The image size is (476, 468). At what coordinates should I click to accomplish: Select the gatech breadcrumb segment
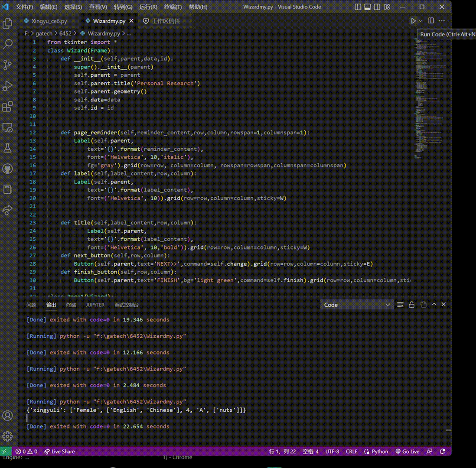(x=44, y=33)
